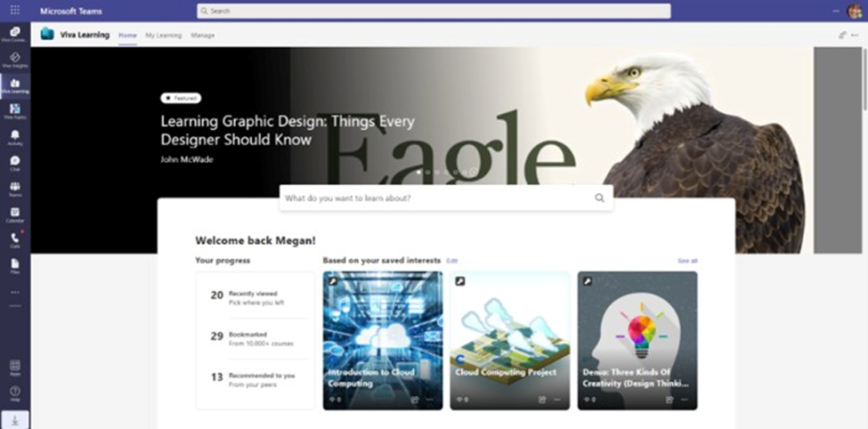Open Viva Topics in the left rail
This screenshot has height=429, width=868.
tap(15, 111)
